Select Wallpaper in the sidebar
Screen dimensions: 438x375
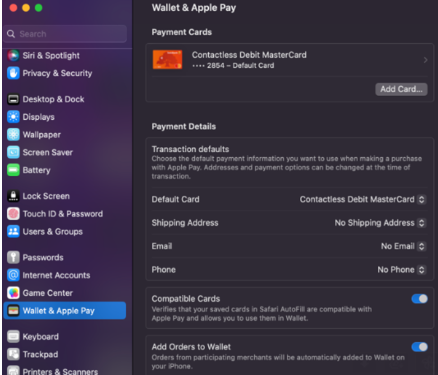click(x=42, y=135)
